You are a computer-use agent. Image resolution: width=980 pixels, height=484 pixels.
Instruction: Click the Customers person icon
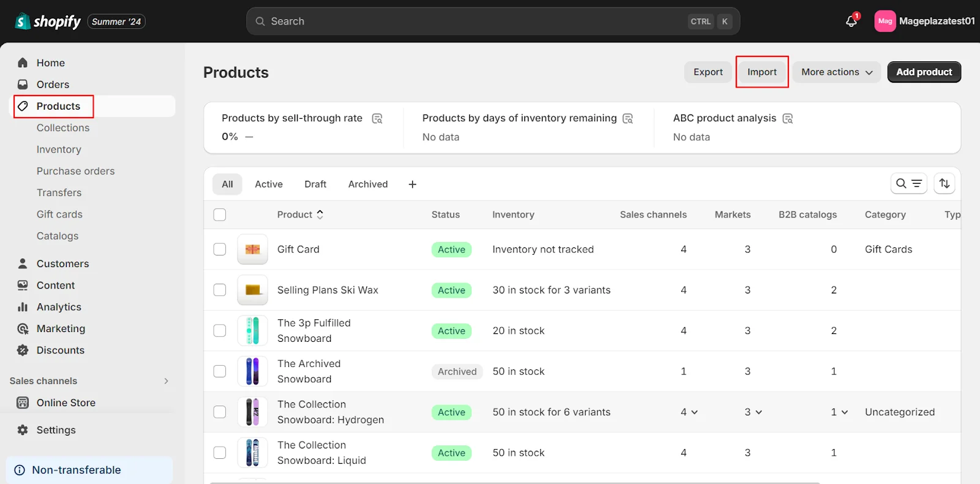tap(23, 263)
